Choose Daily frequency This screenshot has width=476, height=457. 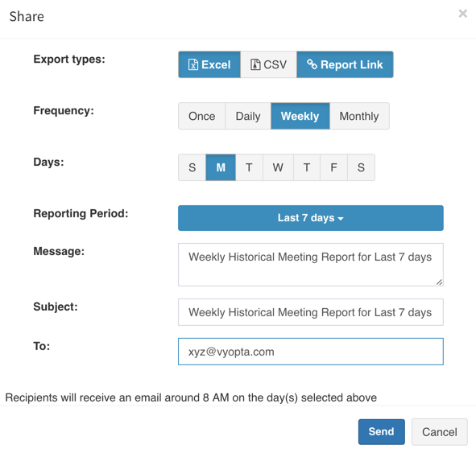click(248, 116)
